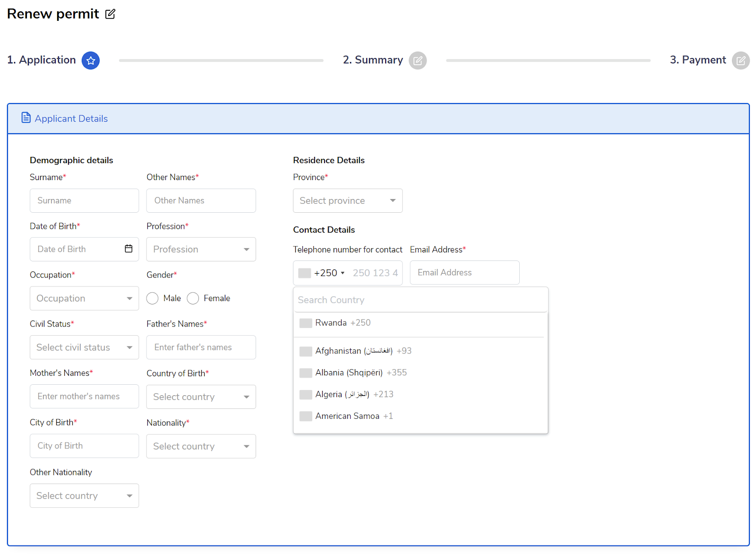Screen dimensions: 756x554
Task: Click the Father's Names input field
Action: (x=201, y=347)
